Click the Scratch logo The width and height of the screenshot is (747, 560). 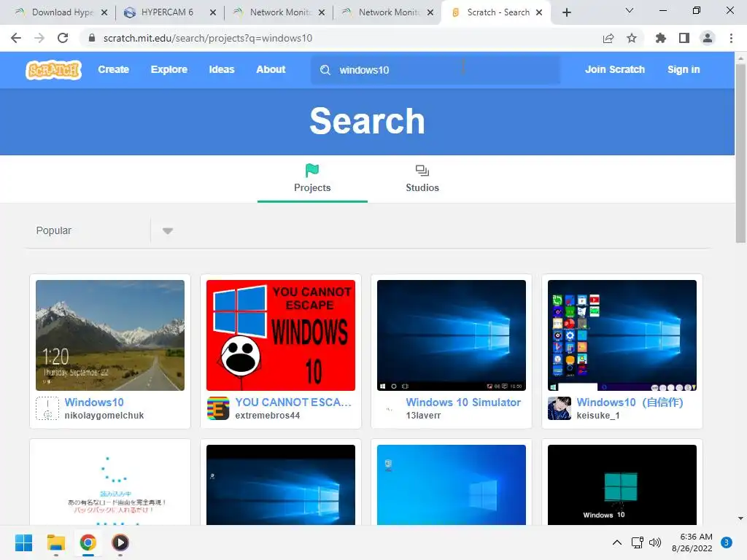pyautogui.click(x=53, y=69)
